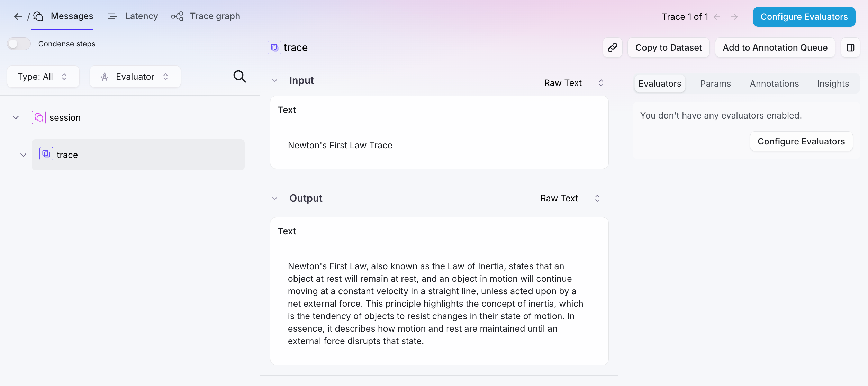Click the trace icon in the header
The image size is (868, 386).
[274, 47]
